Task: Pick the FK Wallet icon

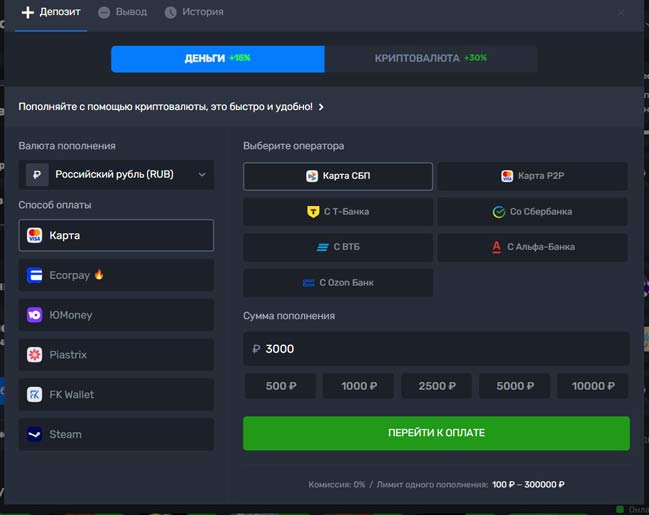Action: tap(35, 394)
